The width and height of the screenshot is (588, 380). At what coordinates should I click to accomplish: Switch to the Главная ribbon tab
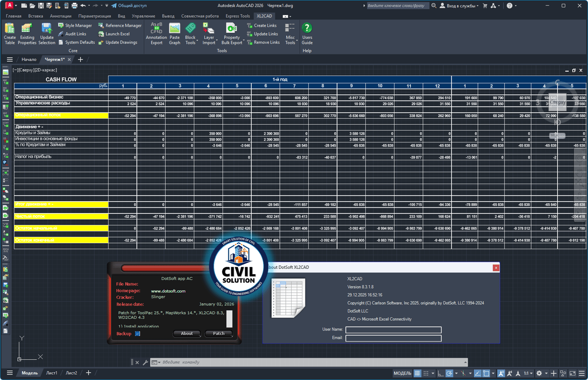tap(14, 16)
